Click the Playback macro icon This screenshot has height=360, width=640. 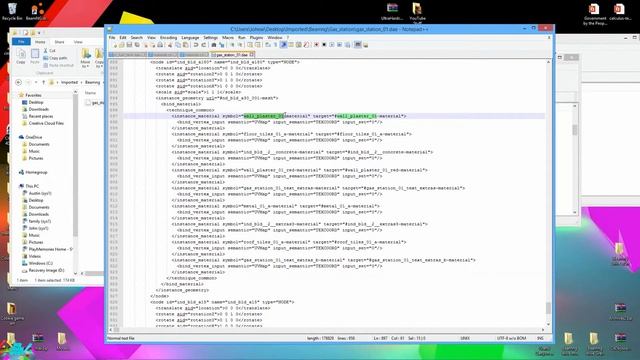coord(332,45)
